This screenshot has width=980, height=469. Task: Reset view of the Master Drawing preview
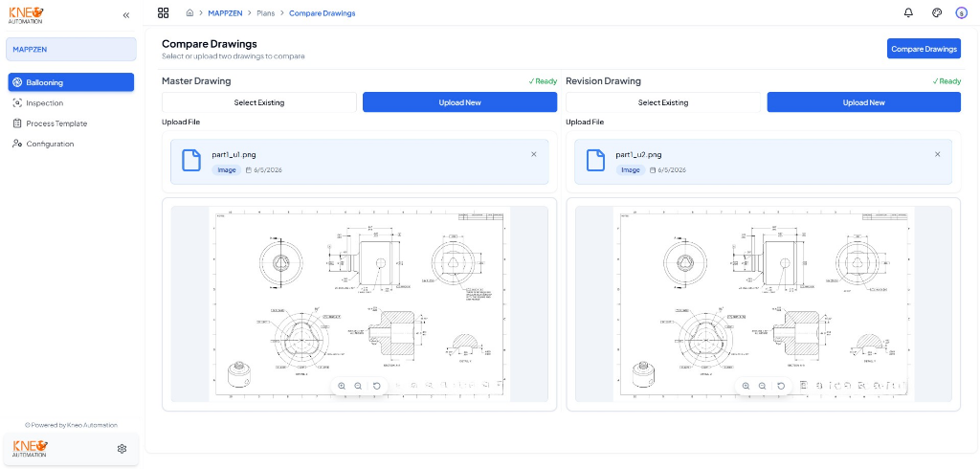pos(377,387)
